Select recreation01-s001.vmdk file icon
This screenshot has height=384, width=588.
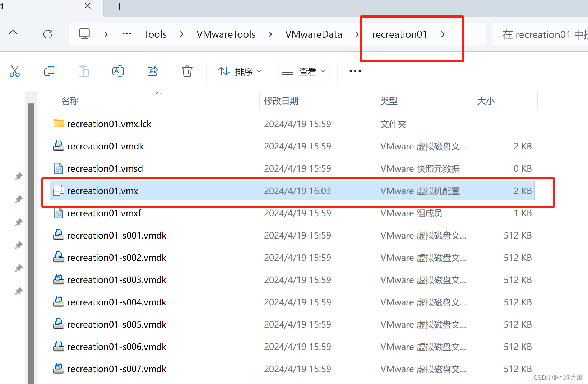59,235
